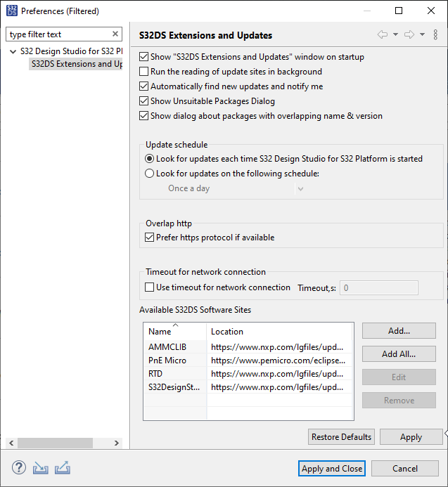The width and height of the screenshot is (448, 487).
Task: Untick Prefer https protocol if available
Action: click(x=149, y=238)
